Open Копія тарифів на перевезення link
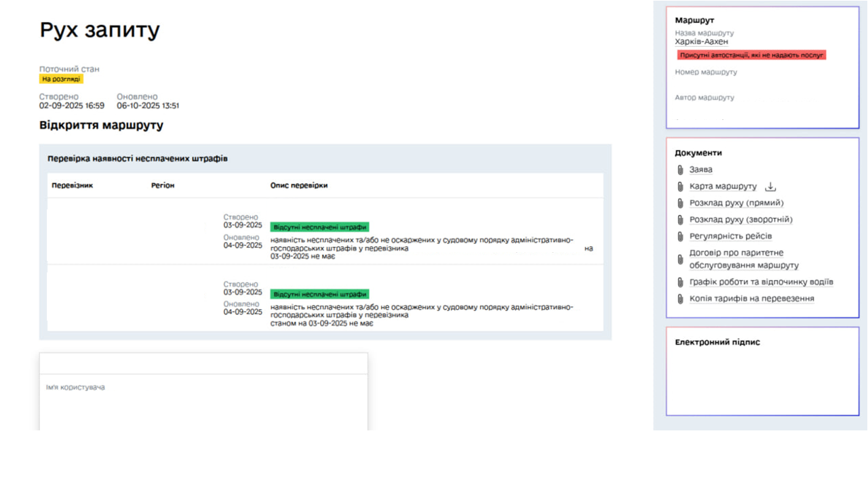Image resolution: width=868 pixels, height=488 pixels. pyautogui.click(x=751, y=299)
